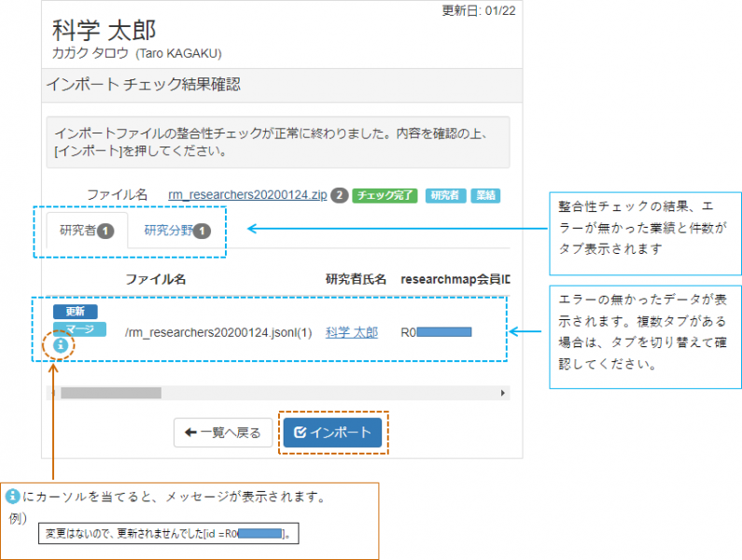This screenshot has width=742, height=560.
Task: Click the right arrow of the horizontal scrollbar
Action: 504,394
